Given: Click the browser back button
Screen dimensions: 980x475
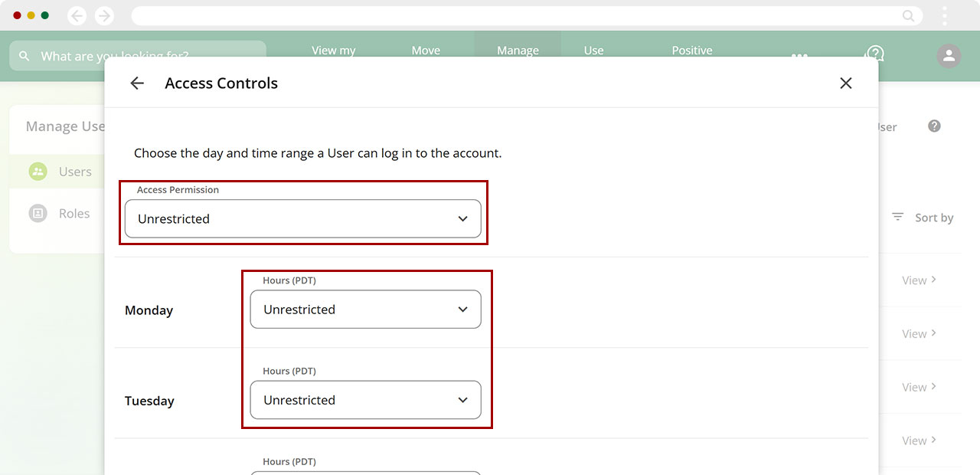Looking at the screenshot, I should pos(77,15).
